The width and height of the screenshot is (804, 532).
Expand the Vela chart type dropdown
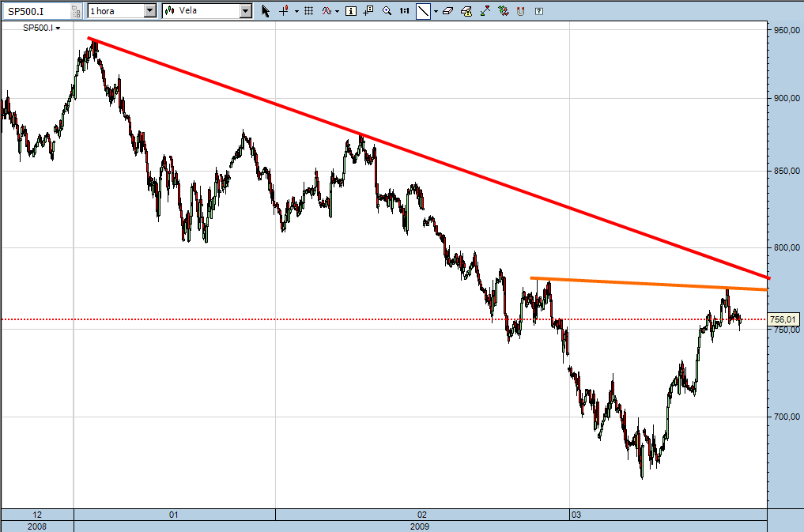[x=245, y=11]
